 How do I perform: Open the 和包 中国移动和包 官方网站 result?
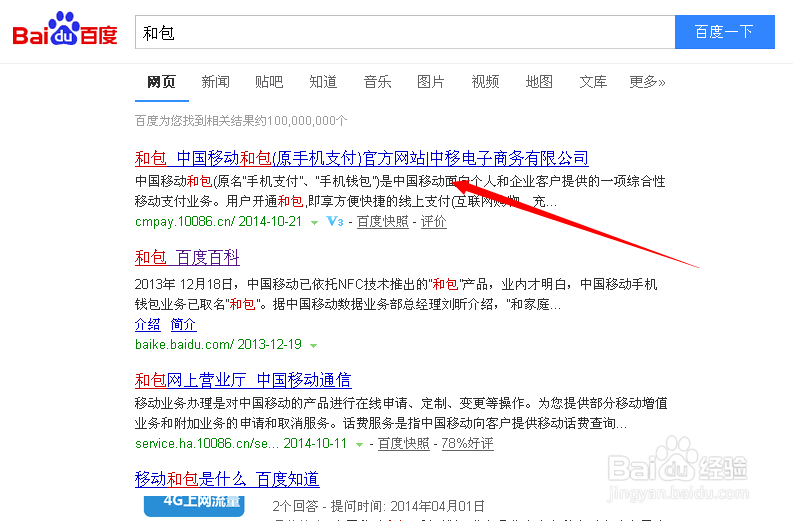point(362,158)
